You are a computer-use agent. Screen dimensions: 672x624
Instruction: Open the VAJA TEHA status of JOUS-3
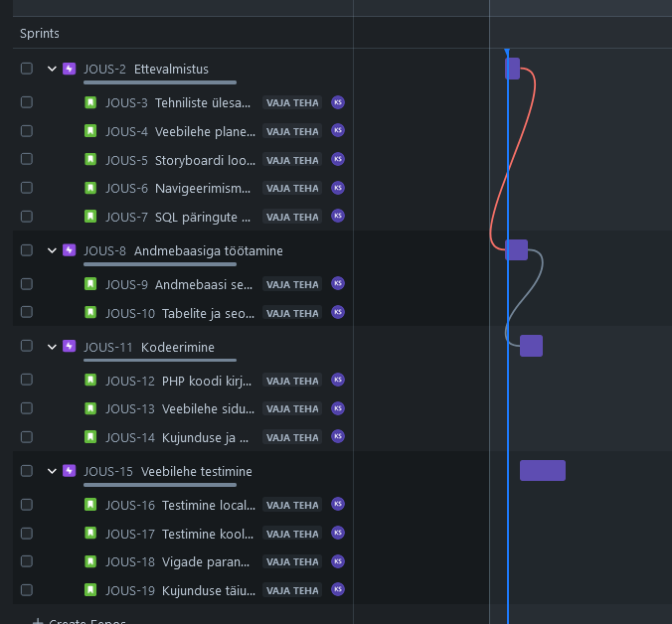(292, 102)
